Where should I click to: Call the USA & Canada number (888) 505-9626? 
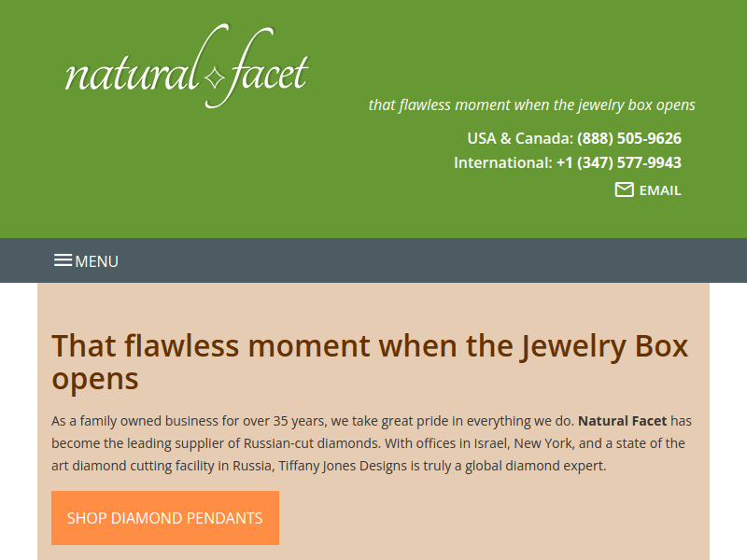(628, 137)
